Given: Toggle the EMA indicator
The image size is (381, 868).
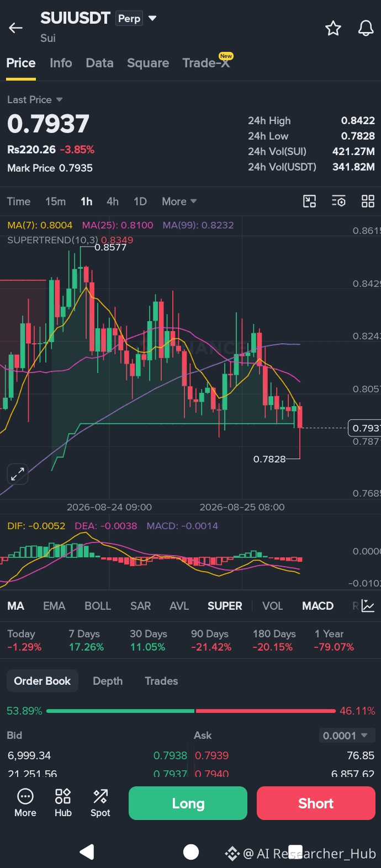Looking at the screenshot, I should pos(54,606).
